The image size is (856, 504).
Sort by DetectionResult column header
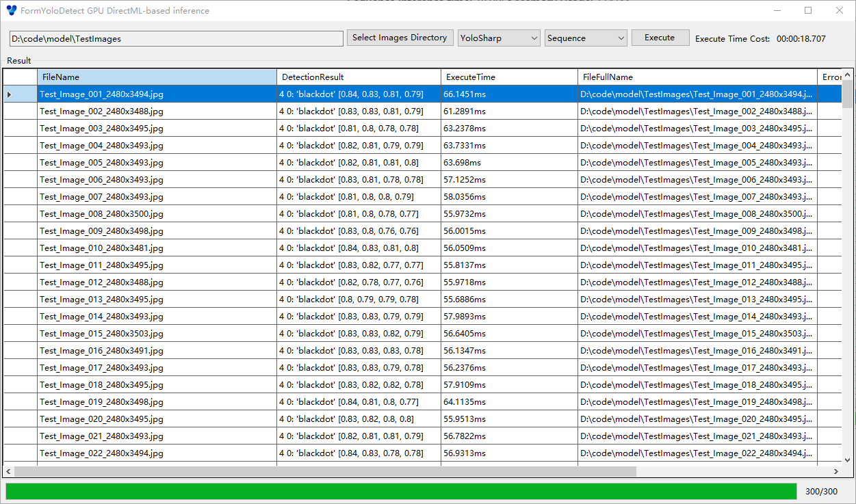(359, 77)
